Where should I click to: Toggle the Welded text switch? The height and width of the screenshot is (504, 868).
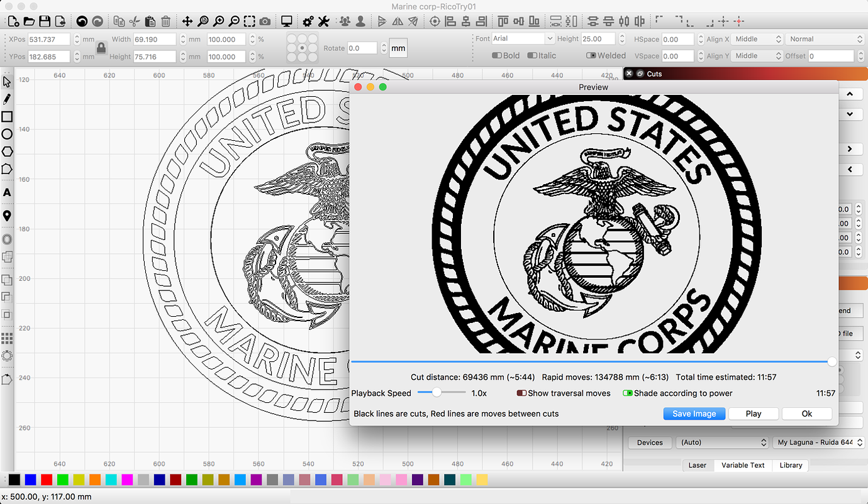point(591,55)
